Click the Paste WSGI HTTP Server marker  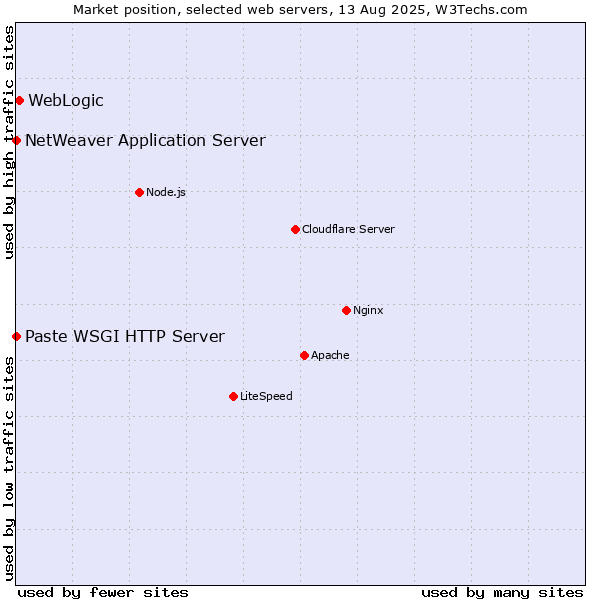pos(16,336)
